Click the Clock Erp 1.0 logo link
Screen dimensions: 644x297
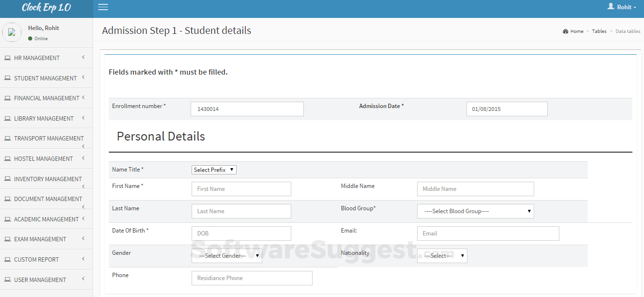click(x=46, y=8)
